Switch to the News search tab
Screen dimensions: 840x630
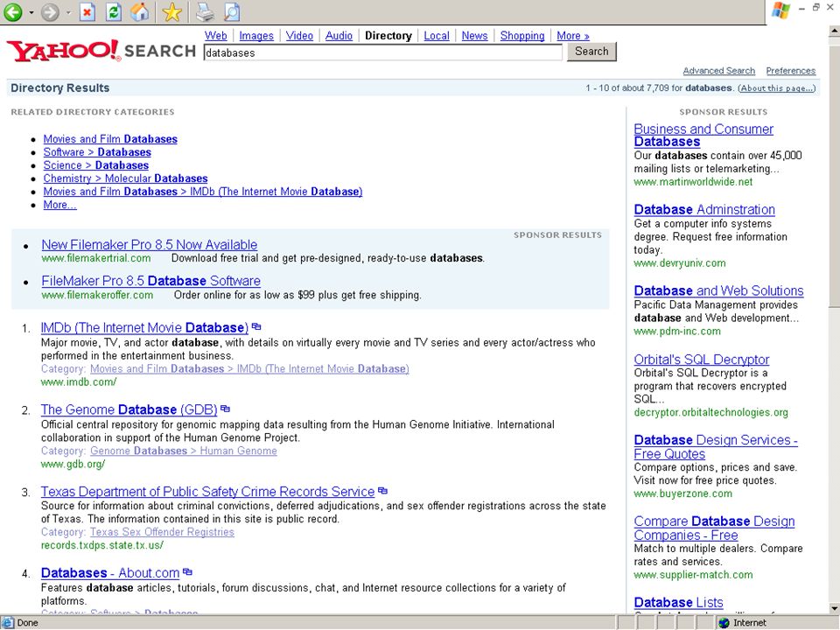tap(474, 36)
